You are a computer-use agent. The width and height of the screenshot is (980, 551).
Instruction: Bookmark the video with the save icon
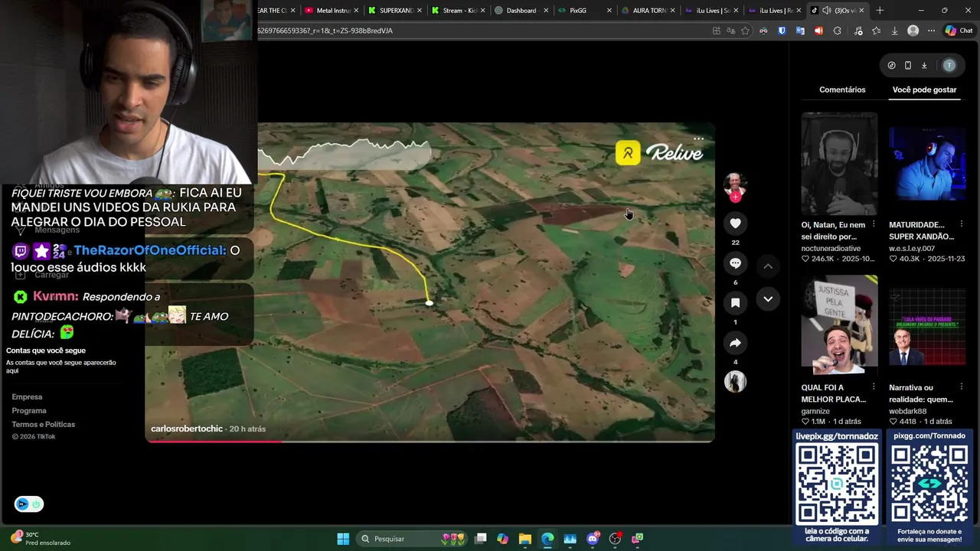[x=735, y=303]
